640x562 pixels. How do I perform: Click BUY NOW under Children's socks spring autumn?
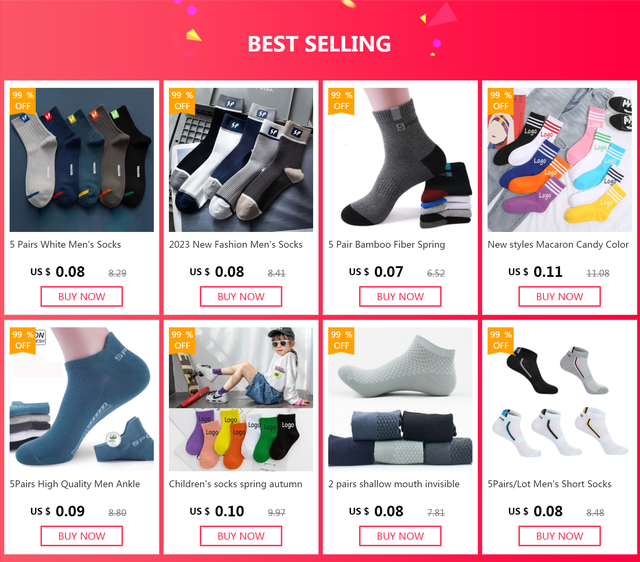[x=241, y=536]
